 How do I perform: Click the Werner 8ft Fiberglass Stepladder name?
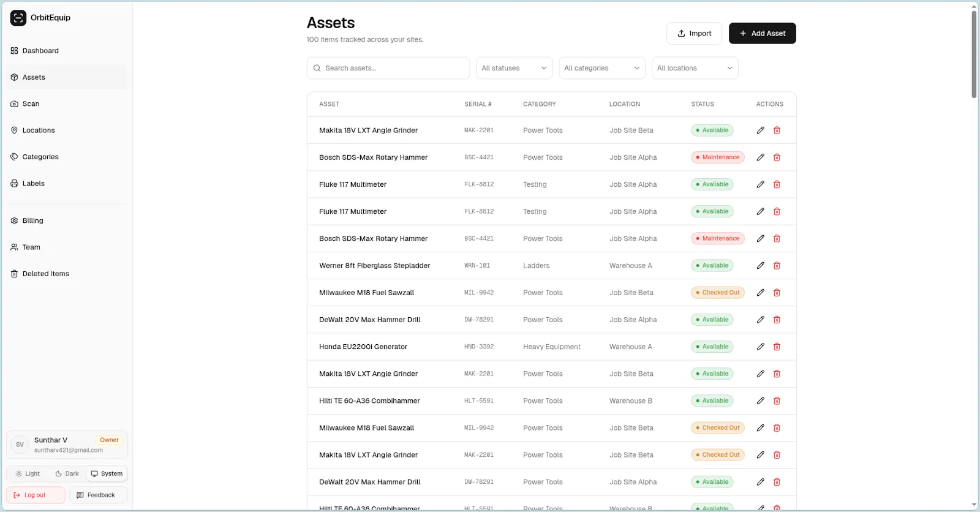point(375,266)
